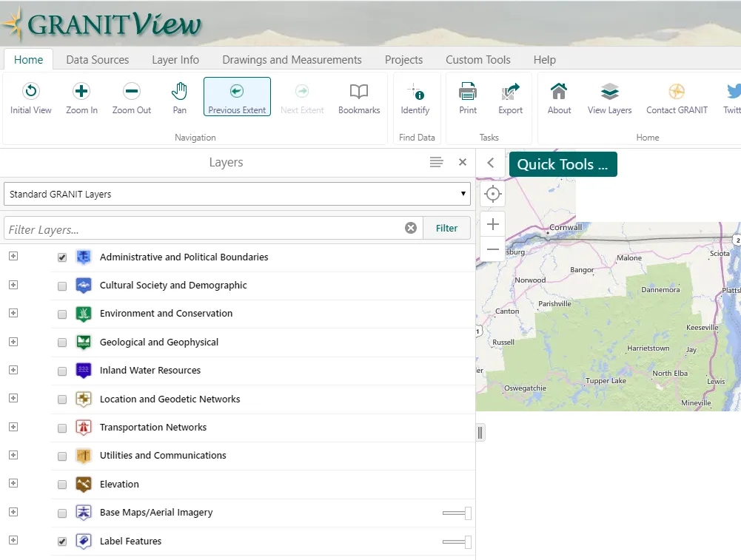
Task: Open the Help tab
Action: pos(544,60)
